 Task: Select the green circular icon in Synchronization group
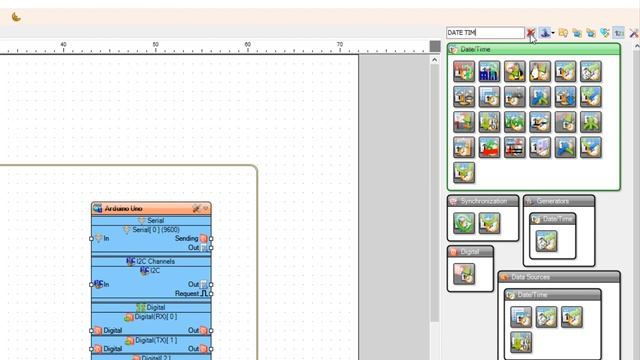pyautogui.click(x=464, y=223)
